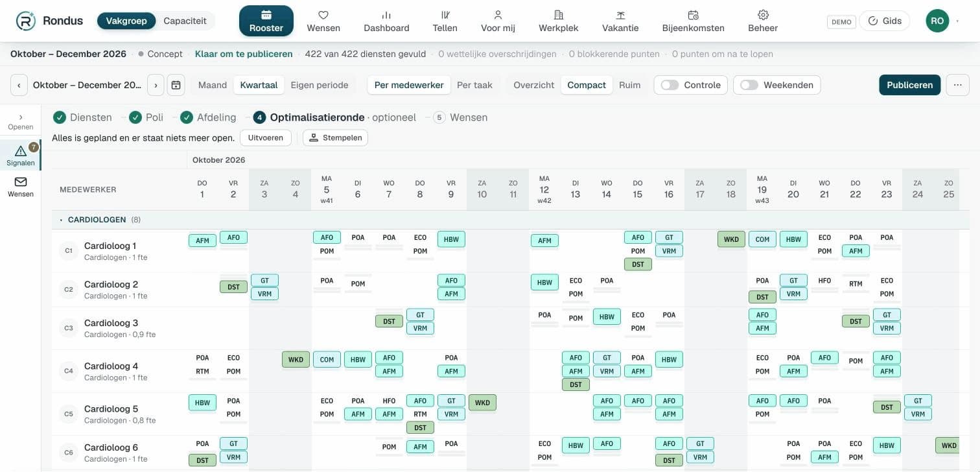Select the Cardioloog 3 row name

point(111,323)
